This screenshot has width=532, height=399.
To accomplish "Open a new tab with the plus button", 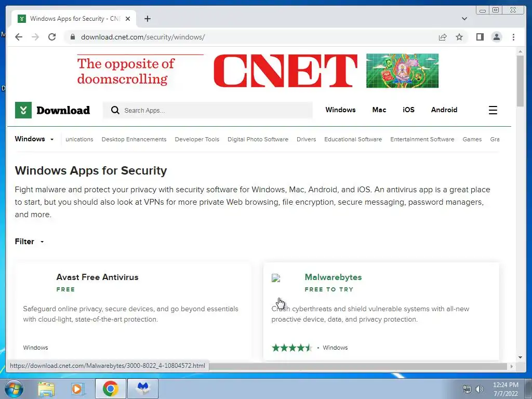I will (147, 19).
